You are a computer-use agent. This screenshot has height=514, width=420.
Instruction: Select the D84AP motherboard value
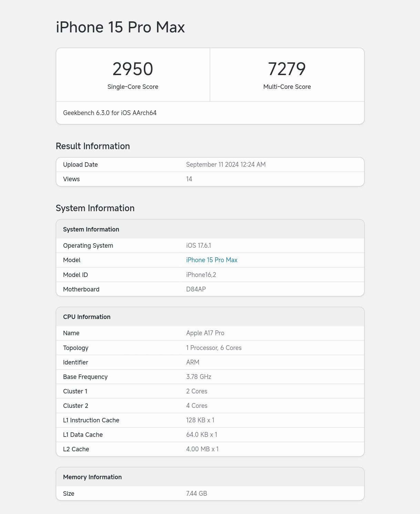pos(196,289)
